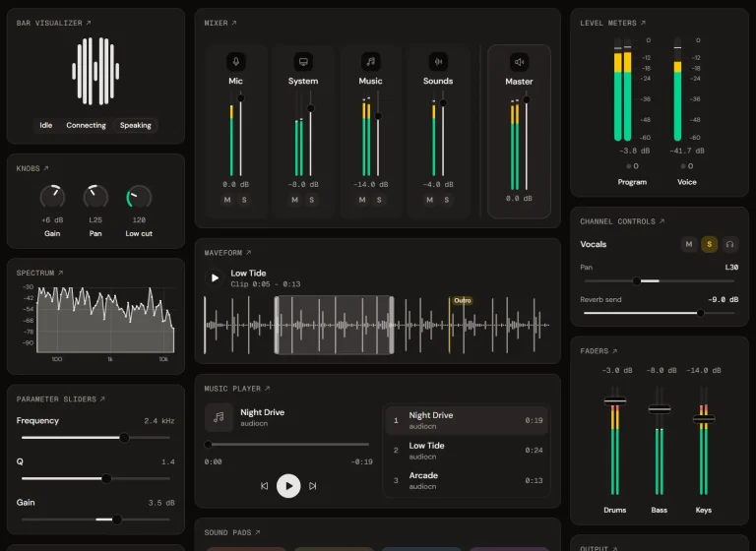Click the Q slider handle

pos(106,479)
